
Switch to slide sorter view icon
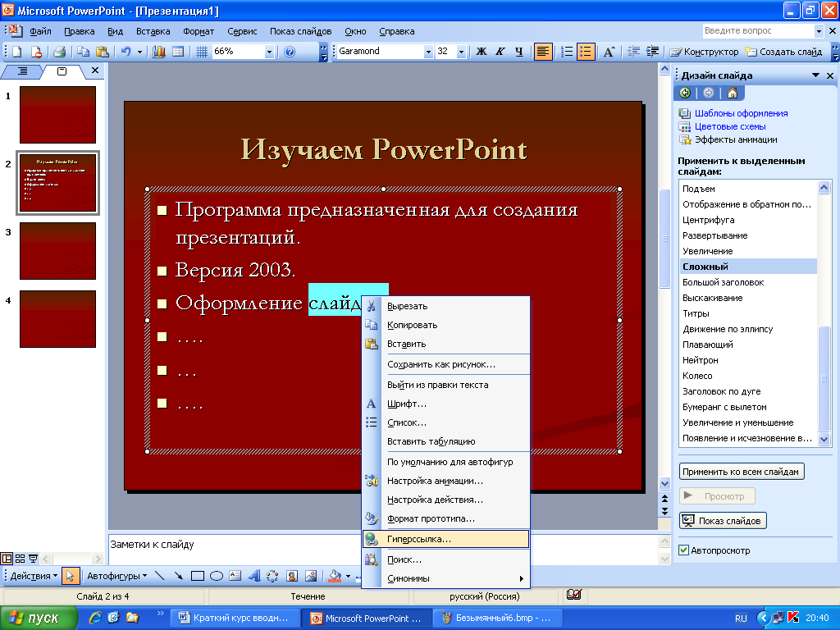pyautogui.click(x=21, y=559)
